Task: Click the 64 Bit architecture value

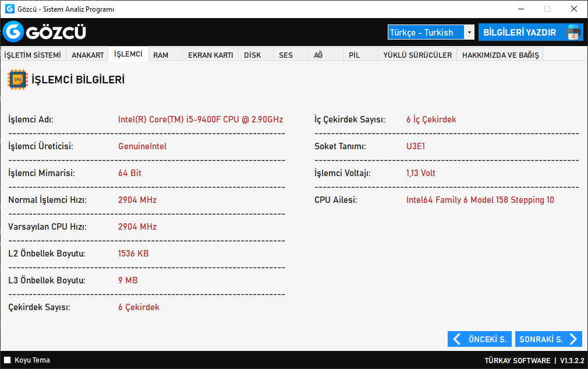Action: (130, 173)
